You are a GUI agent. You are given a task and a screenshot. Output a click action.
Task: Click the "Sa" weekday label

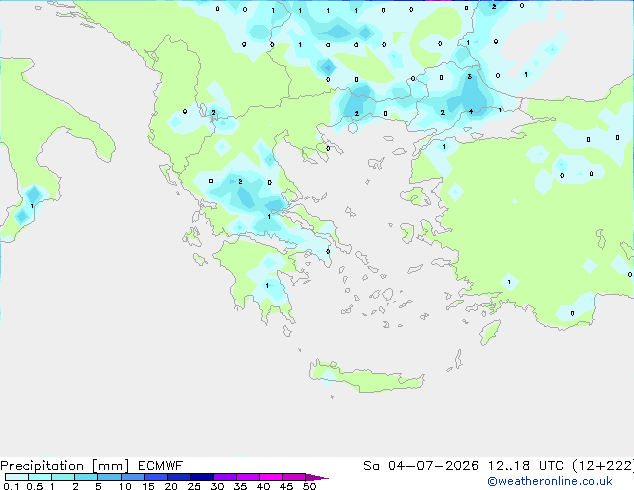[x=371, y=466]
